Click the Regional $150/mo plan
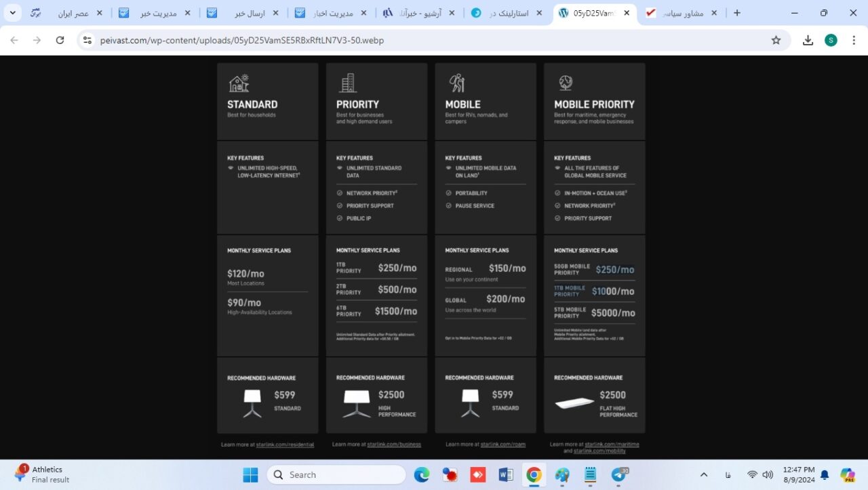Viewport: 868px width, 490px height. click(486, 272)
